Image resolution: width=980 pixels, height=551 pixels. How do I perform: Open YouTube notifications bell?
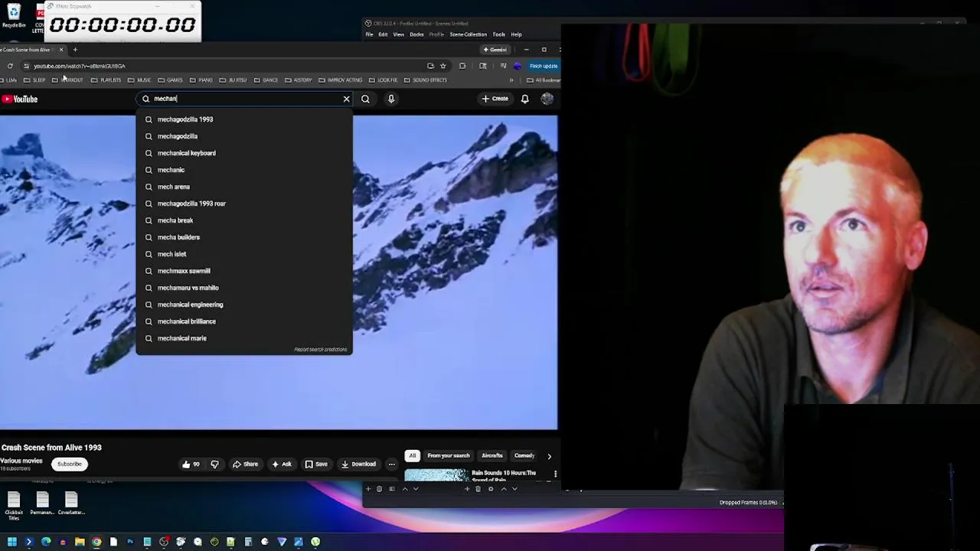tap(524, 99)
